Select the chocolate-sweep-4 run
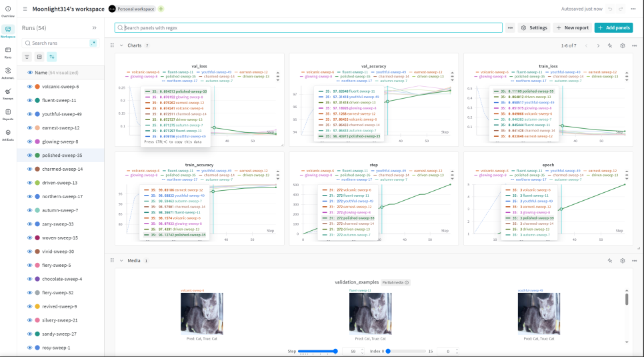 coord(62,279)
